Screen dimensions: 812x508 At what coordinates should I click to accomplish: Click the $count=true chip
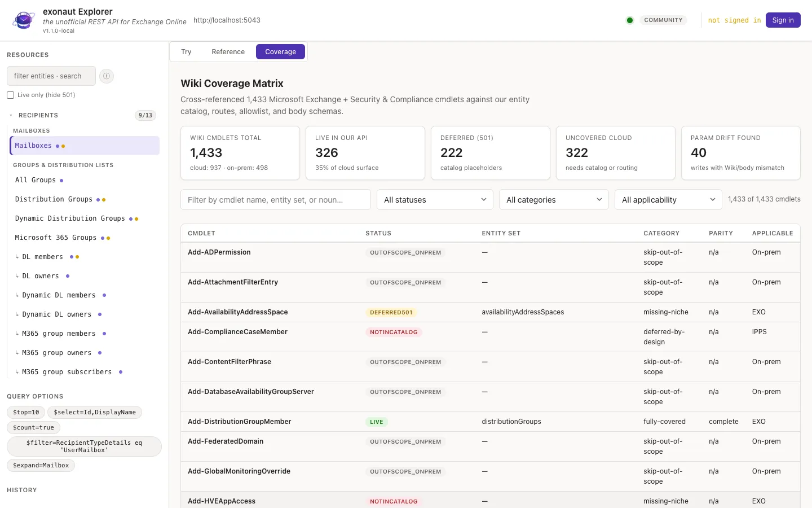(x=33, y=428)
